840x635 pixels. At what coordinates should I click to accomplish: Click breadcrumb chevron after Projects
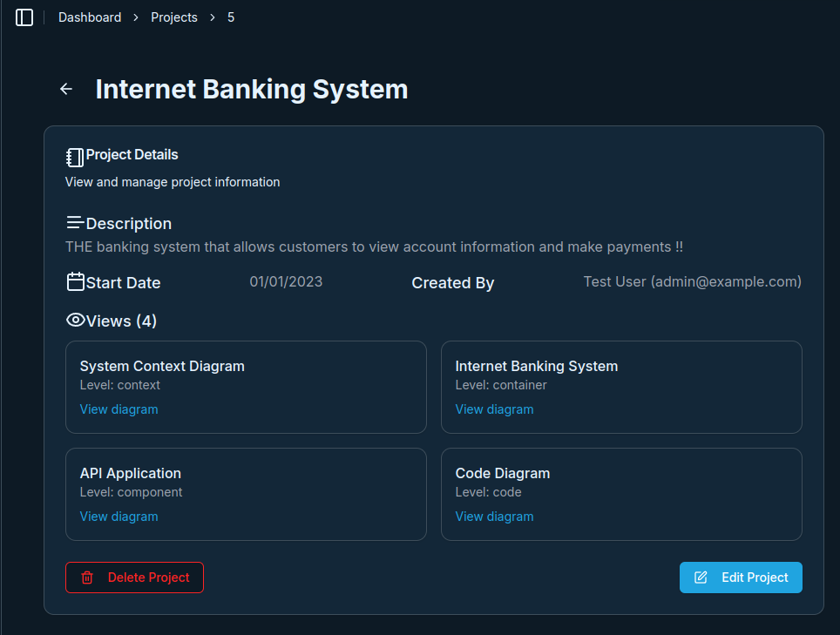click(212, 17)
